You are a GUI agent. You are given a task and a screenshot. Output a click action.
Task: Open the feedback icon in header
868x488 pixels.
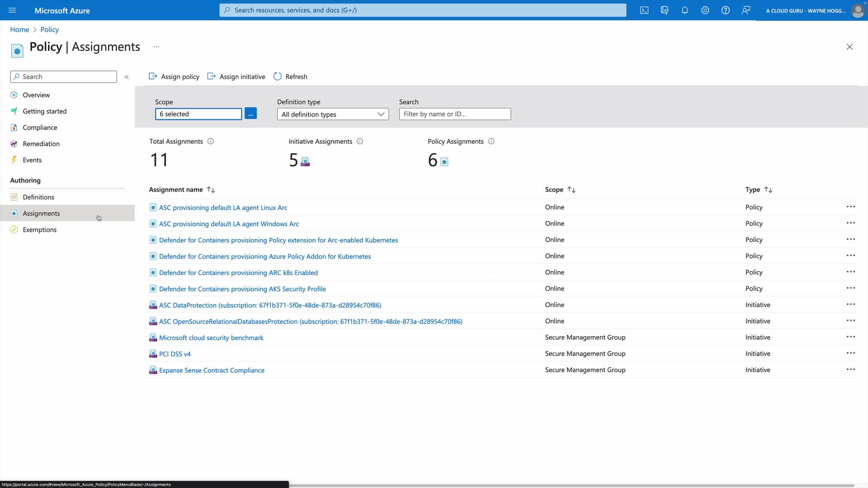(x=746, y=10)
